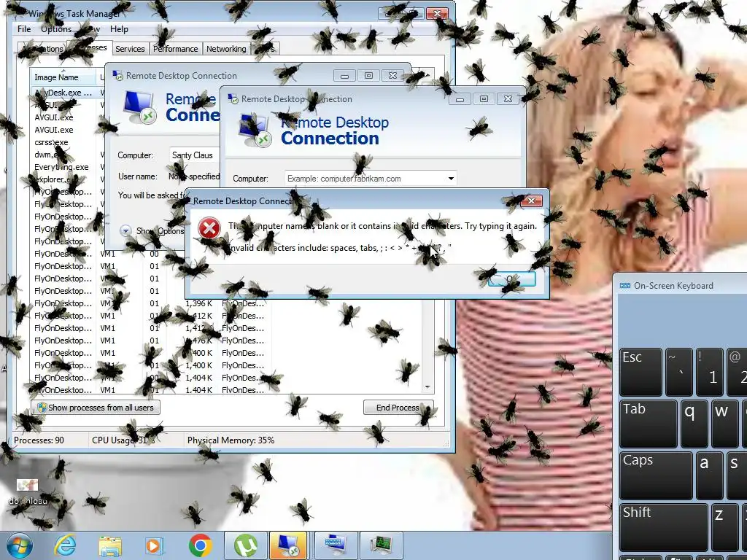
Task: Switch to the Applications tab
Action: point(42,49)
